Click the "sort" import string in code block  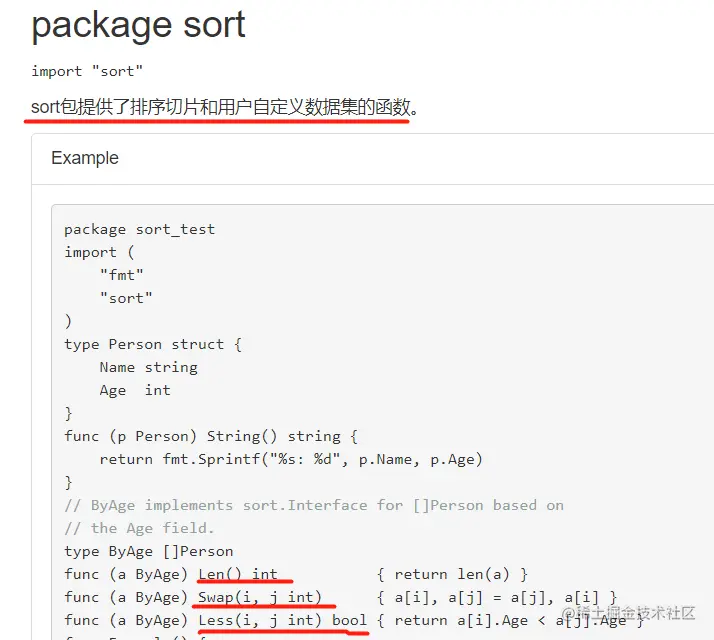click(x=126, y=298)
